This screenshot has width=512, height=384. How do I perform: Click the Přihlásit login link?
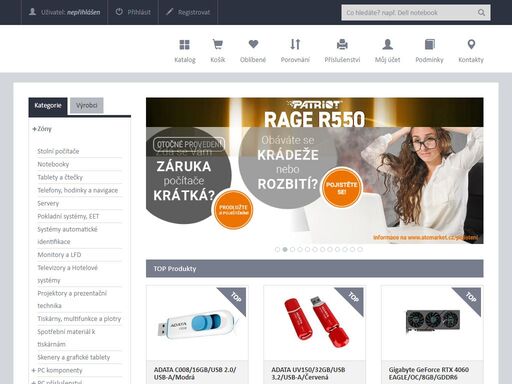pyautogui.click(x=133, y=12)
